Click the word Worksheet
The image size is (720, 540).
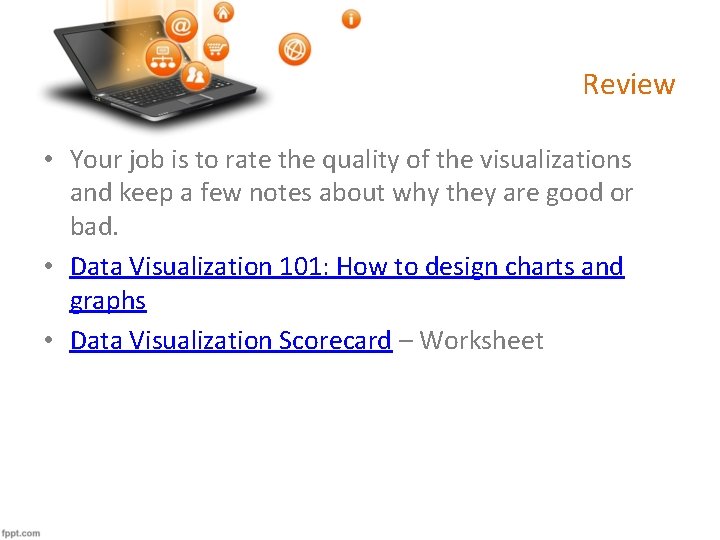click(481, 341)
